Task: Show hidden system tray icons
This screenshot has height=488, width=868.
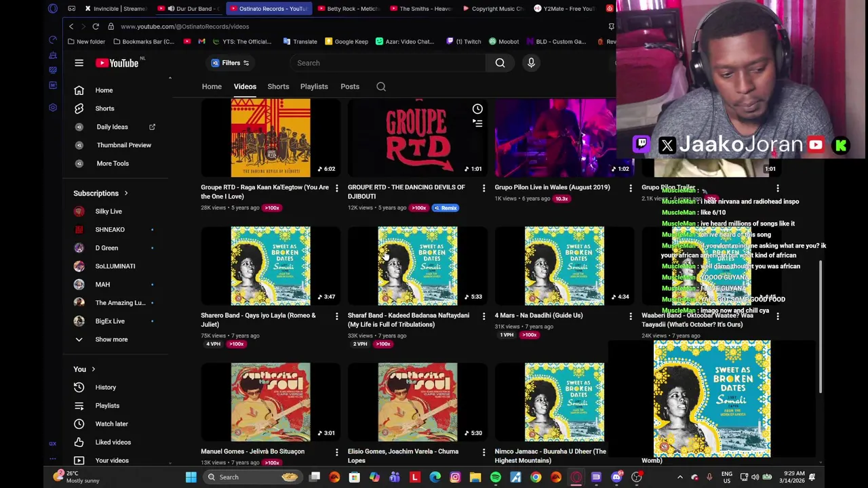Action: pos(680,477)
